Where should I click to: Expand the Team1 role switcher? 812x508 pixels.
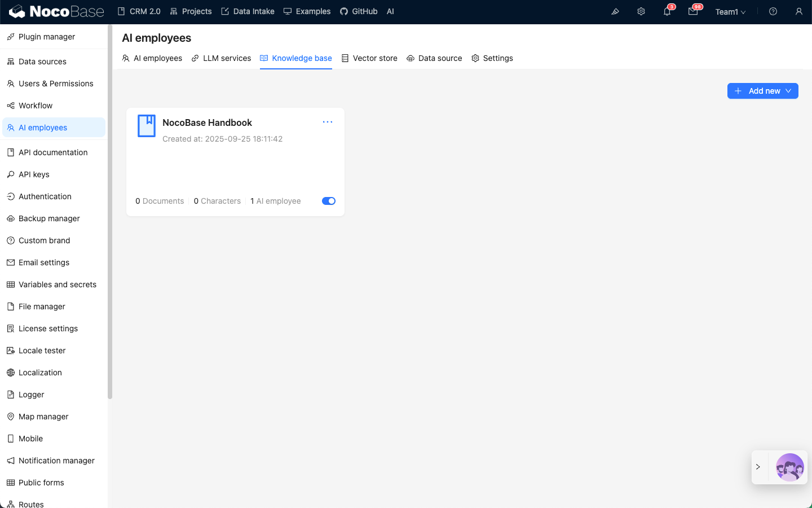point(730,12)
